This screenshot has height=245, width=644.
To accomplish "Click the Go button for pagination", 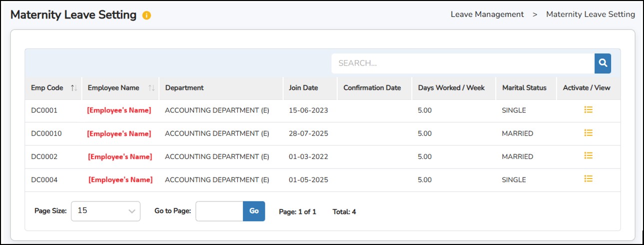I will tap(254, 211).
